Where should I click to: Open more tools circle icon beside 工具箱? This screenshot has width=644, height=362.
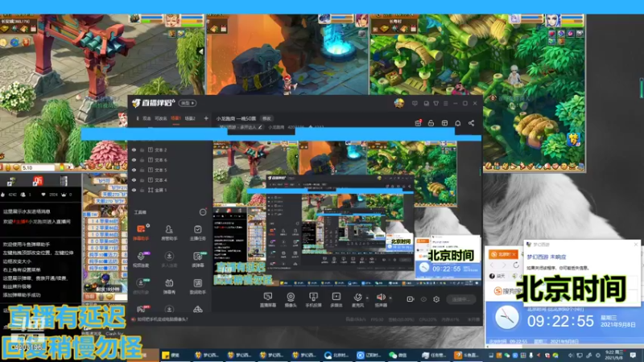coord(203,212)
